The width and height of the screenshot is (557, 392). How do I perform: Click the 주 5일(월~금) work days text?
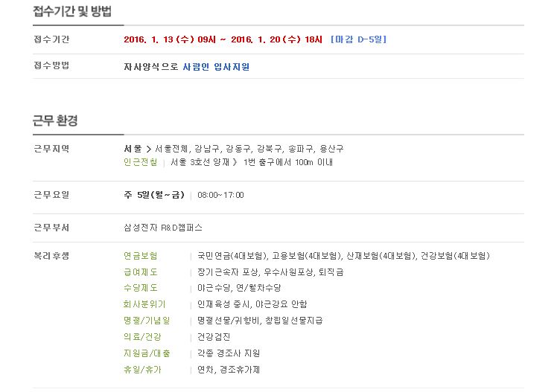154,195
